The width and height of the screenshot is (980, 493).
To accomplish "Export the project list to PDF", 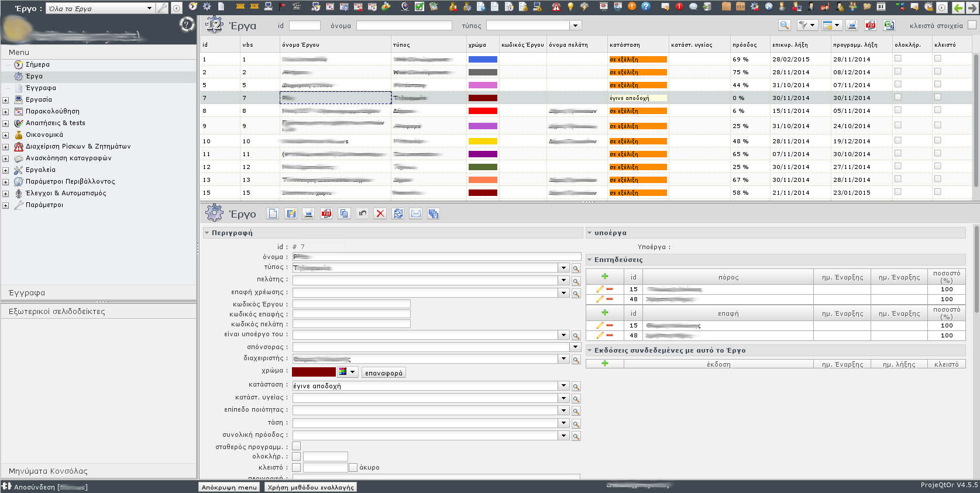I will pyautogui.click(x=871, y=25).
